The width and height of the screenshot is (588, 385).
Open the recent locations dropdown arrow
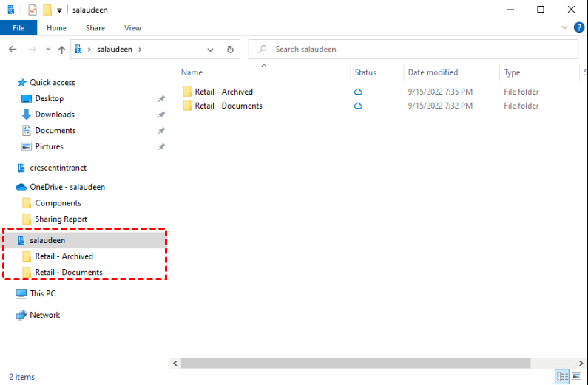[47, 50]
